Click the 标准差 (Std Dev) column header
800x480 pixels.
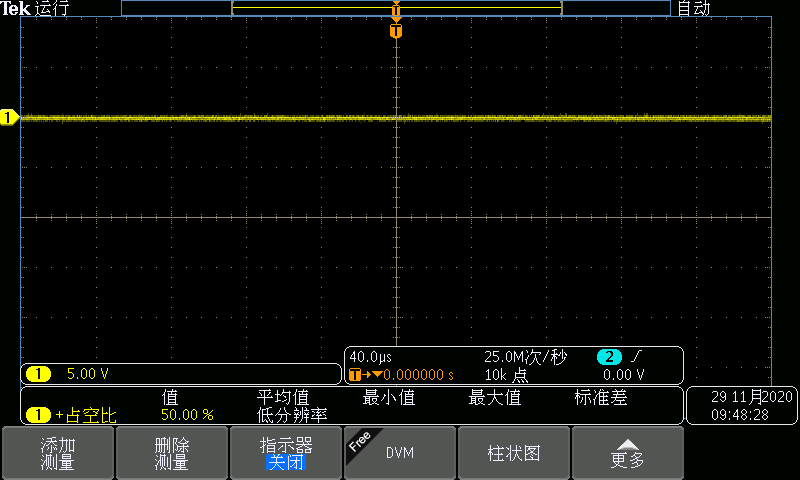[x=601, y=397]
